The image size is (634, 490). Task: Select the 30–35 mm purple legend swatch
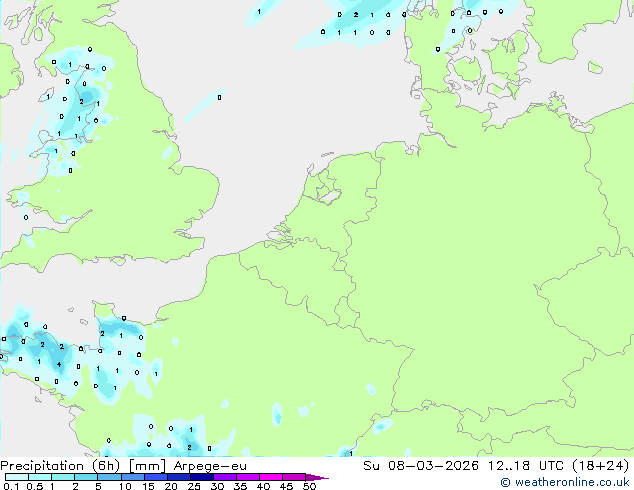pos(225,477)
